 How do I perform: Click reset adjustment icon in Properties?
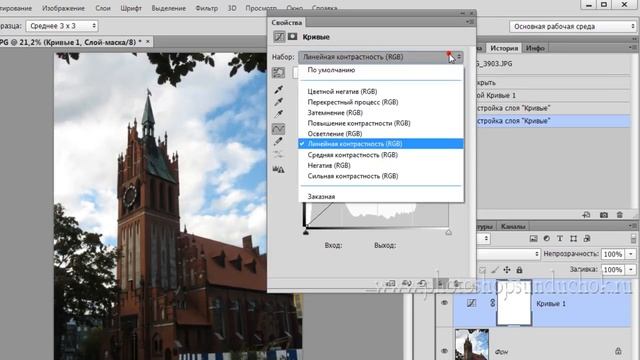(422, 283)
